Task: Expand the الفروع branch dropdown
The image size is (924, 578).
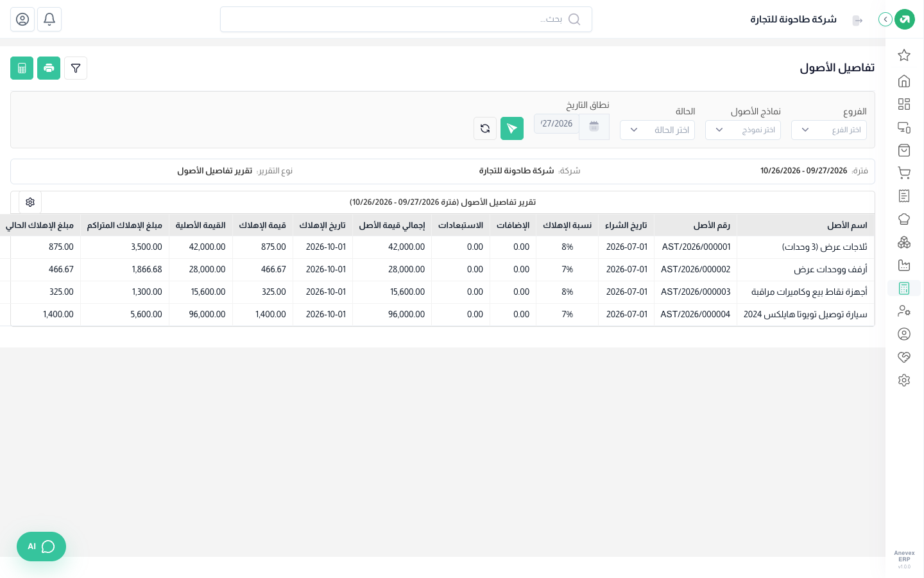Action: click(x=829, y=130)
